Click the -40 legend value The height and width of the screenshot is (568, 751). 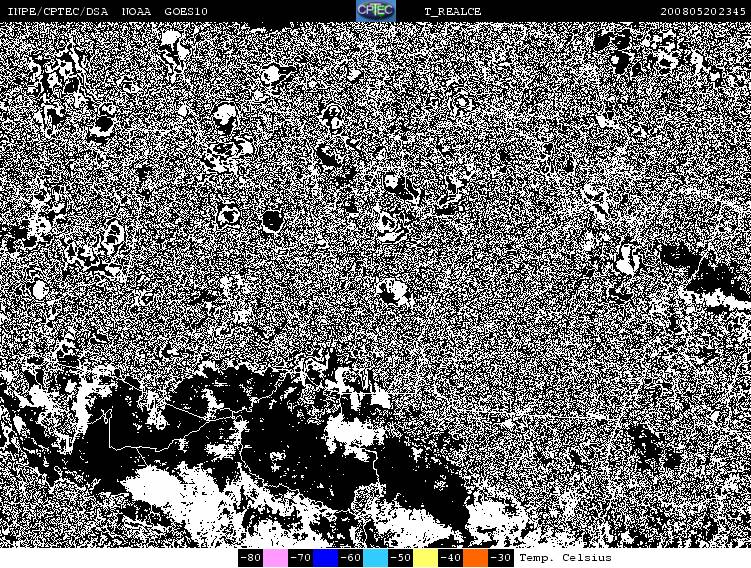[450, 558]
